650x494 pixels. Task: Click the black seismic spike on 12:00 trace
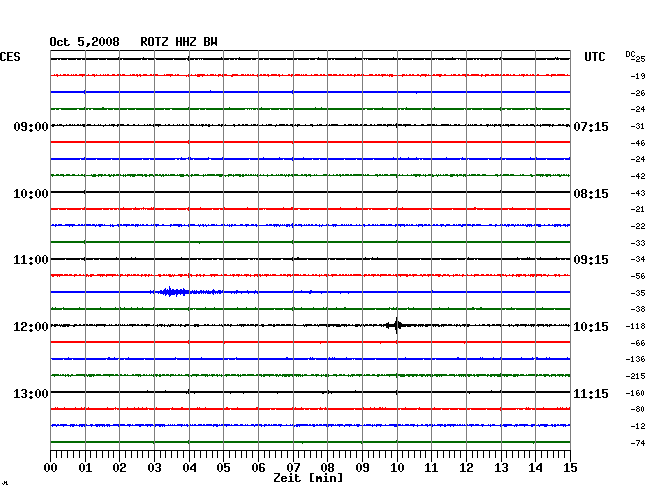(397, 325)
